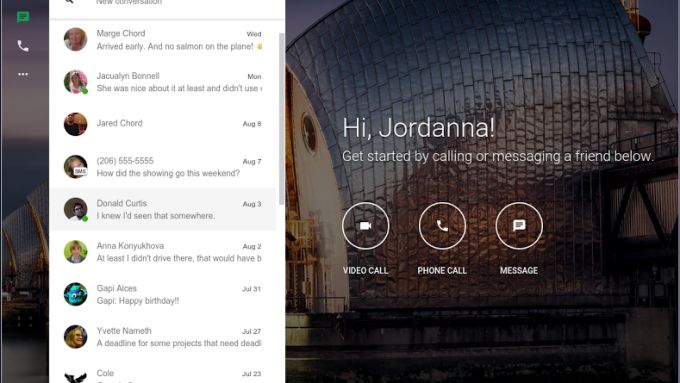680x383 pixels.
Task: Click Yvette Nameth's avatar photo
Action: 75,337
